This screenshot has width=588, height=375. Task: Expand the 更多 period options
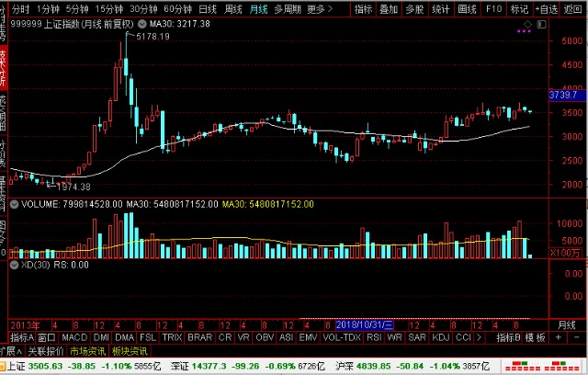320,9
